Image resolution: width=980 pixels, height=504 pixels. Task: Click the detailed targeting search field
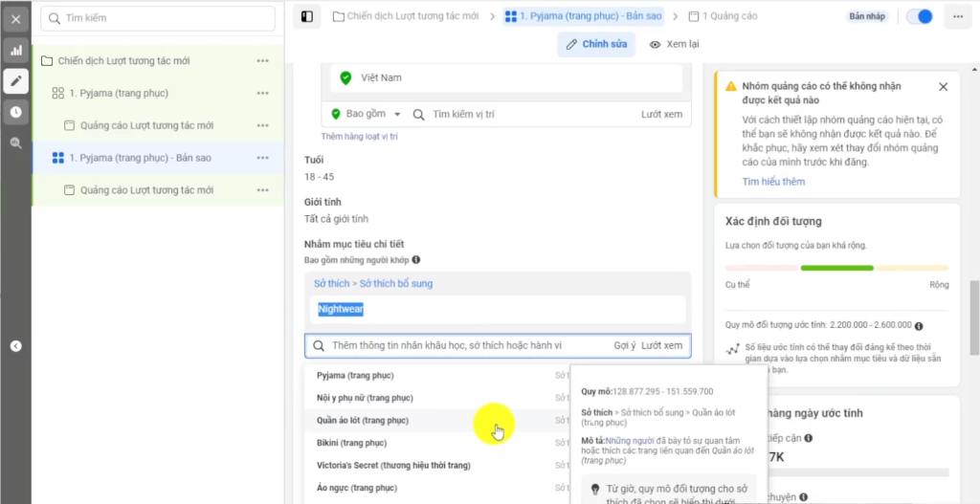(x=498, y=345)
